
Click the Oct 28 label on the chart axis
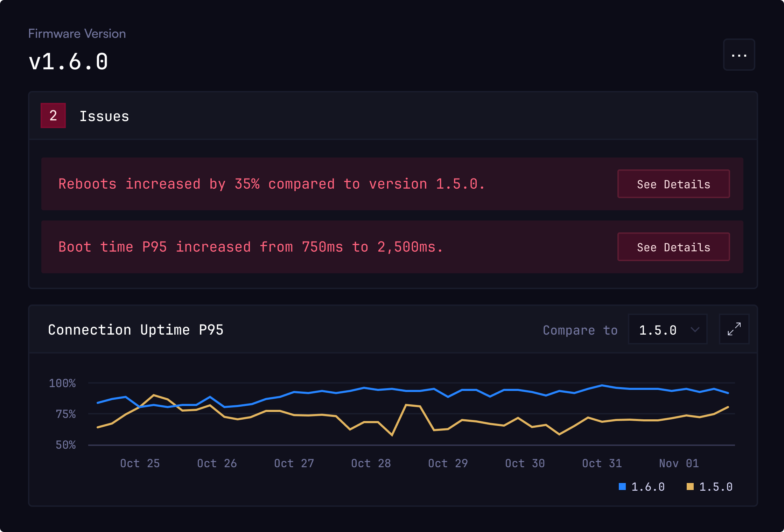coord(371,463)
